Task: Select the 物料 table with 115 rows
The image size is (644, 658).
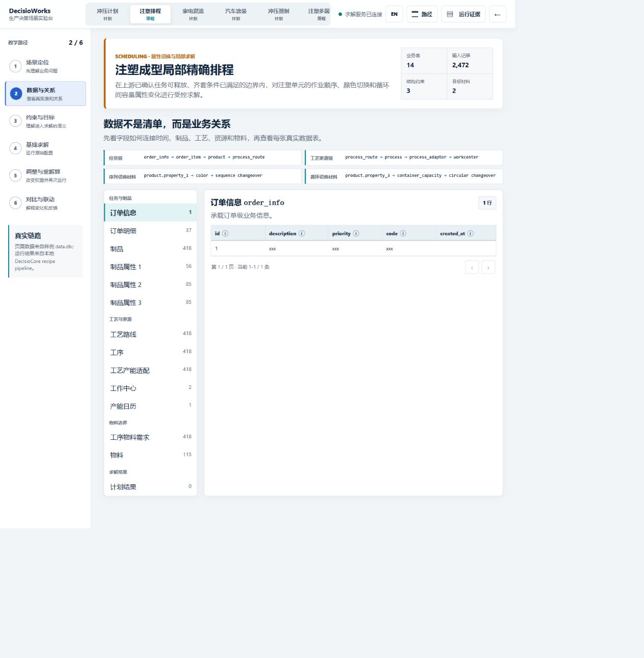Action: (150, 455)
